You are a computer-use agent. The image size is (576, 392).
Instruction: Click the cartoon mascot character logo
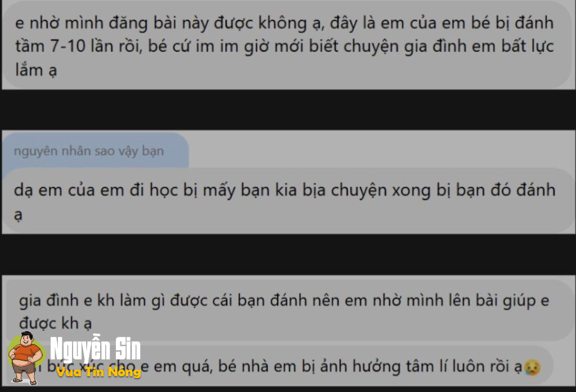click(26, 358)
